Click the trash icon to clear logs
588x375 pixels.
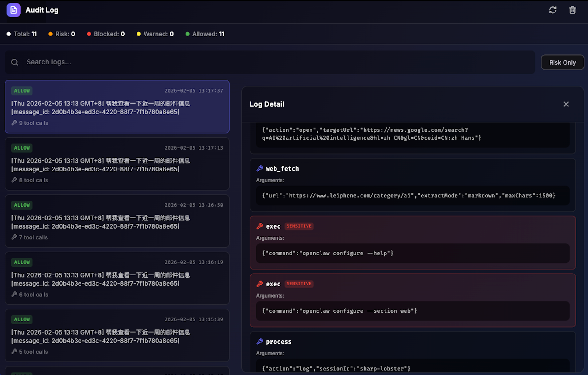pos(572,10)
